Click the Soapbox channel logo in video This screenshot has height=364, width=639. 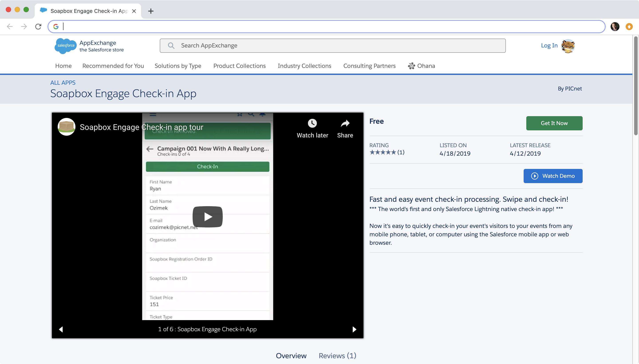[x=66, y=127]
